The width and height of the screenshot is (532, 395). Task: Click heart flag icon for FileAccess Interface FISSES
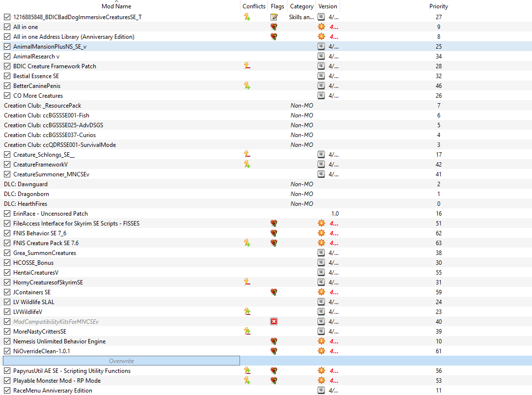click(274, 224)
